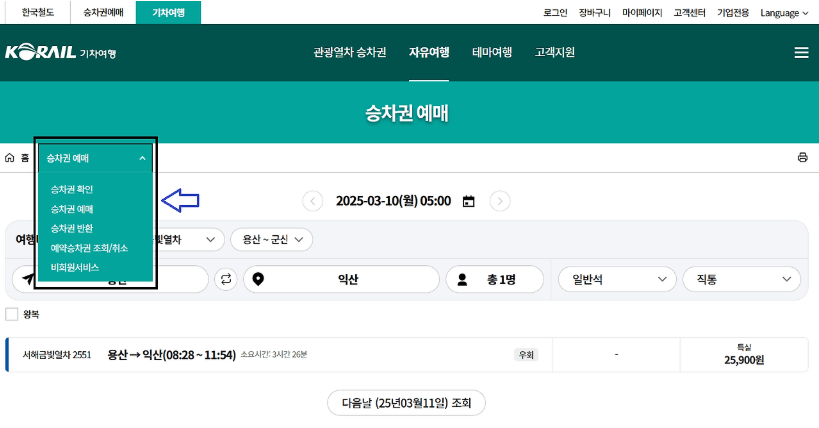Open 테마여행 navigation menu

pos(492,52)
